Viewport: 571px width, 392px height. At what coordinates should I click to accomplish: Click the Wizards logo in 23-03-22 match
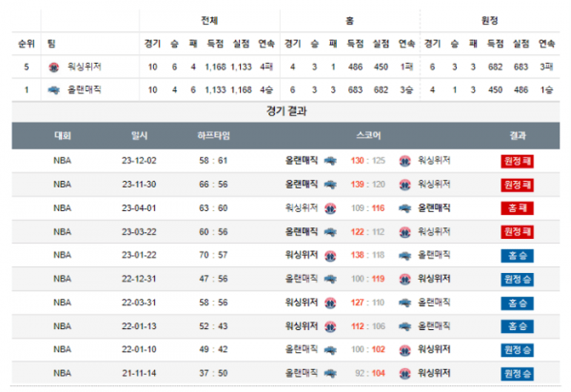(404, 232)
